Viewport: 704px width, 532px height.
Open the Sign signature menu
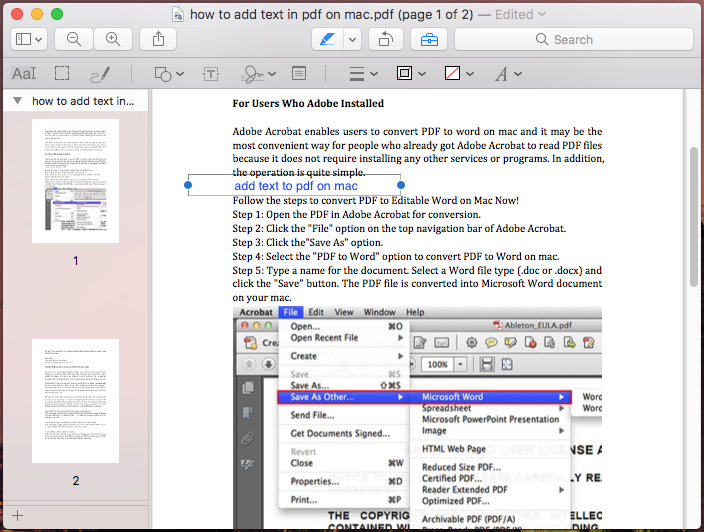[x=258, y=74]
